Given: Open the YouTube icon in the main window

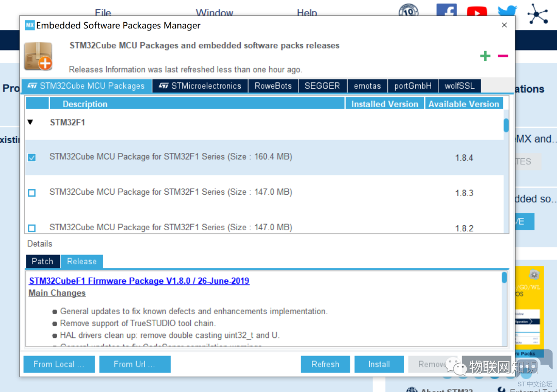Looking at the screenshot, I should coord(477,11).
